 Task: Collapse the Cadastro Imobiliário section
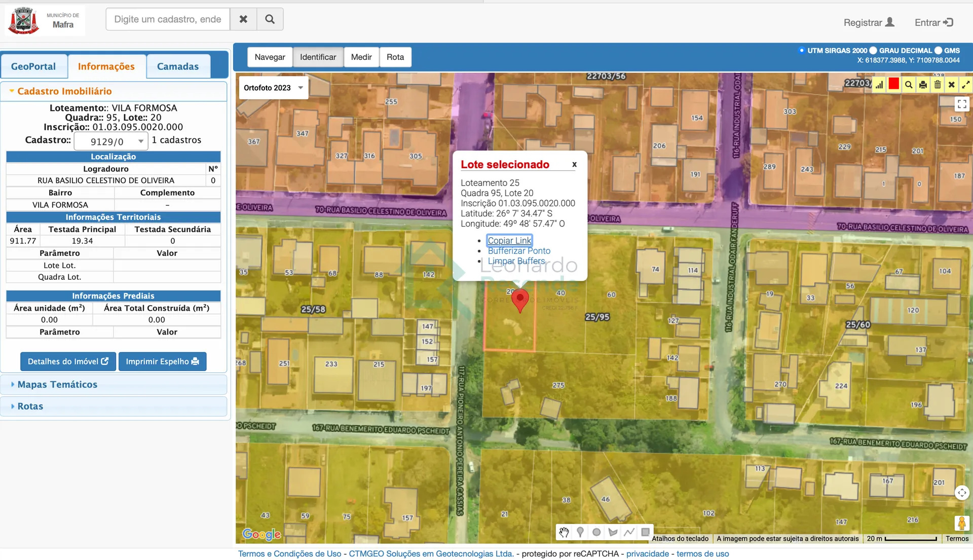point(114,91)
